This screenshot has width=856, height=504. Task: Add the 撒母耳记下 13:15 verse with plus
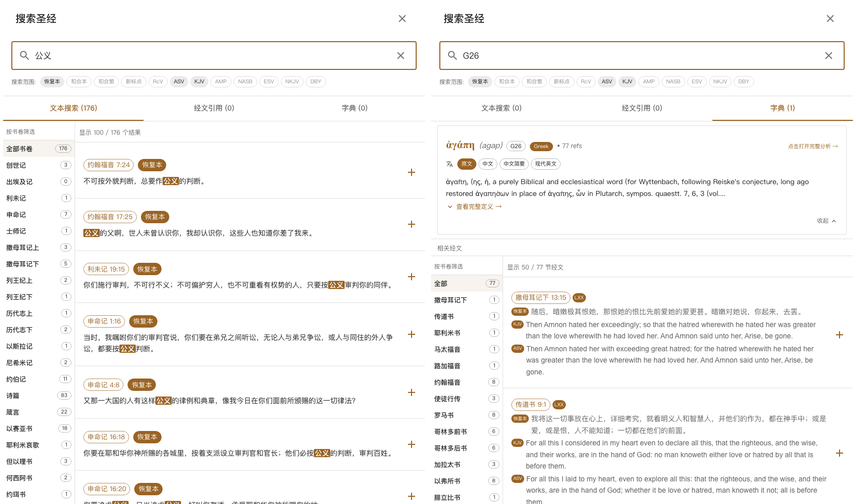(840, 335)
